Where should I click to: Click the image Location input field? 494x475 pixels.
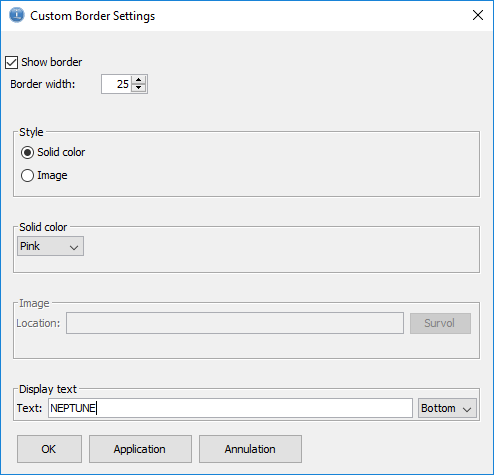pyautogui.click(x=235, y=323)
